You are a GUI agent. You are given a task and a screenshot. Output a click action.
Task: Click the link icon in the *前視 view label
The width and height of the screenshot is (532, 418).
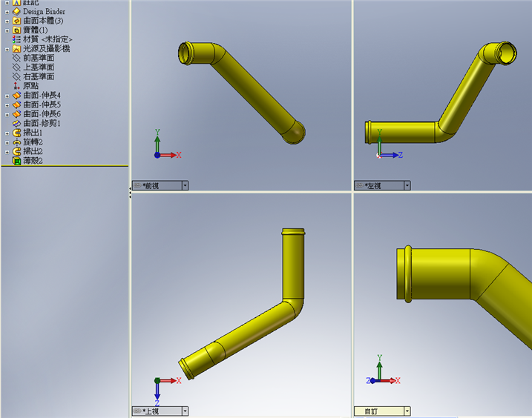(137, 185)
